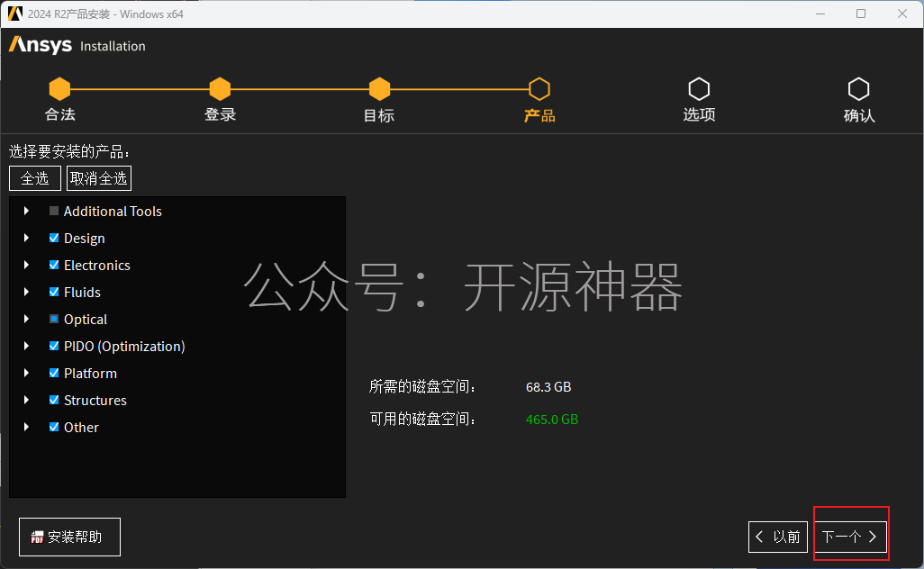The image size is (924, 569).
Task: Click the 取消全选 deselect all button
Action: pyautogui.click(x=99, y=178)
